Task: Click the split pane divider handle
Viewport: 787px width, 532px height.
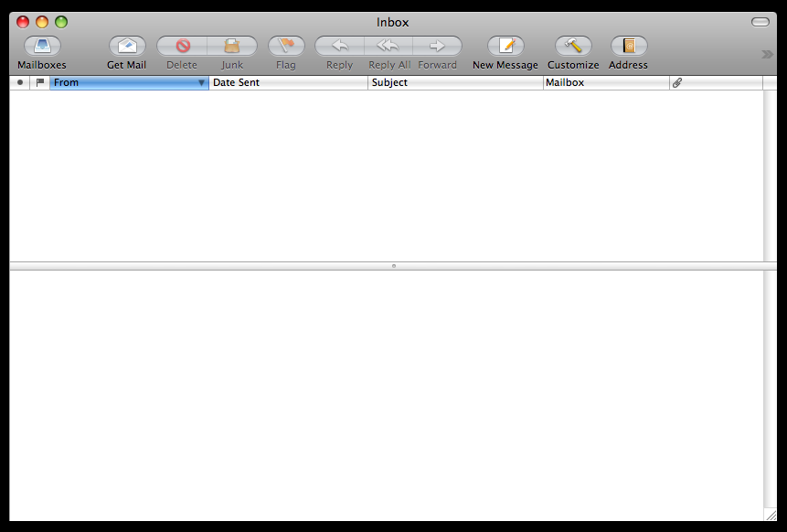Action: [x=393, y=266]
